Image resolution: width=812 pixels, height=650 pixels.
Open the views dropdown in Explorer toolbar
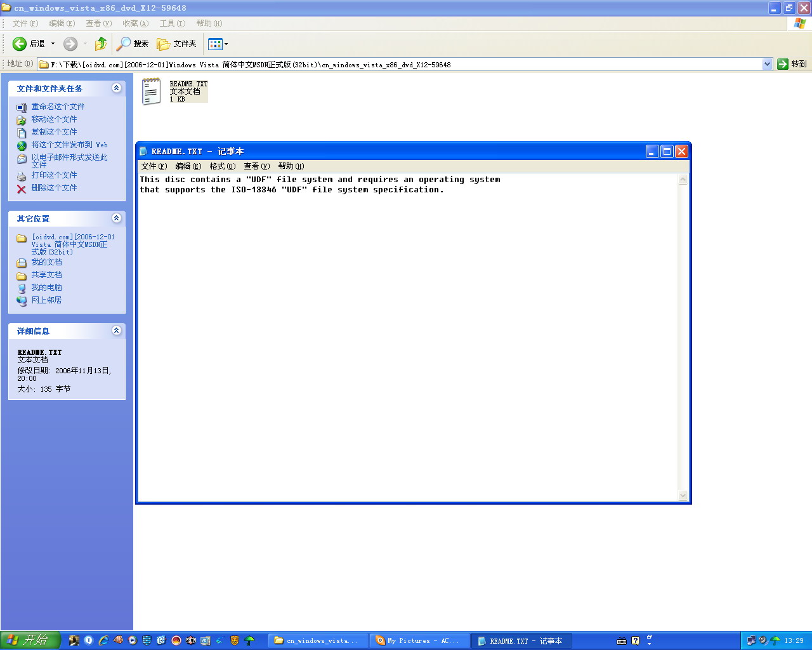tap(218, 44)
